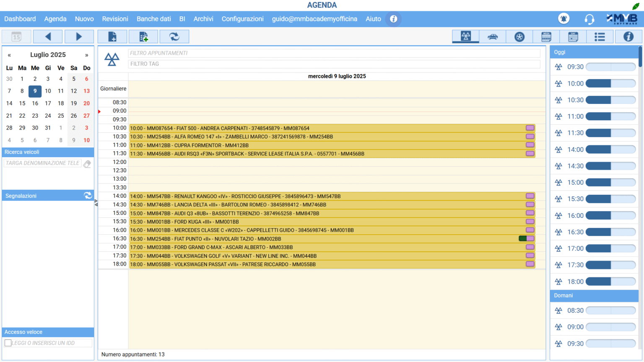This screenshot has height=362, width=644.
Task: Click the headset support icon
Action: point(589,19)
